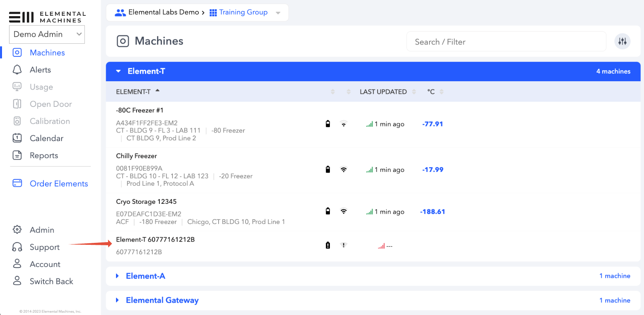Open the Element-T 60777161212B machine
The image size is (644, 315).
tap(155, 239)
